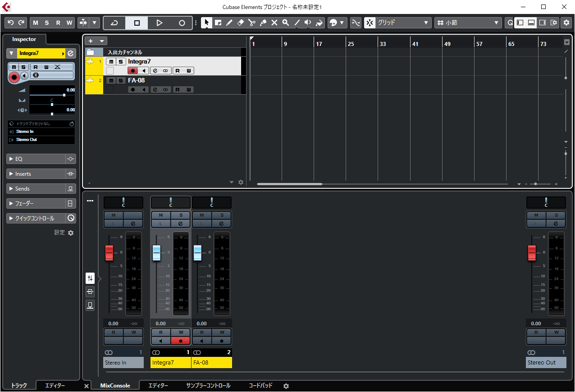
Task: Select the Line tool
Action: (x=297, y=23)
